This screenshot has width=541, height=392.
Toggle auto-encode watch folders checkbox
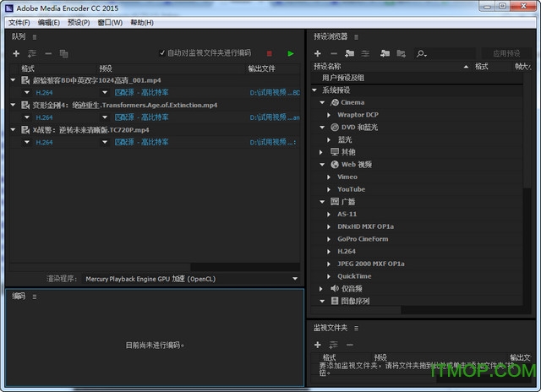click(161, 53)
